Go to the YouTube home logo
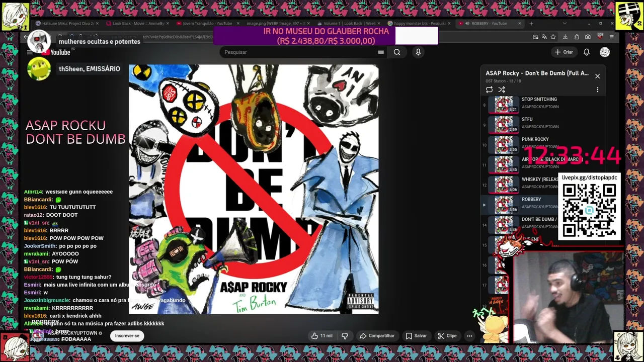Screen dimensions: 644x362 56,52
